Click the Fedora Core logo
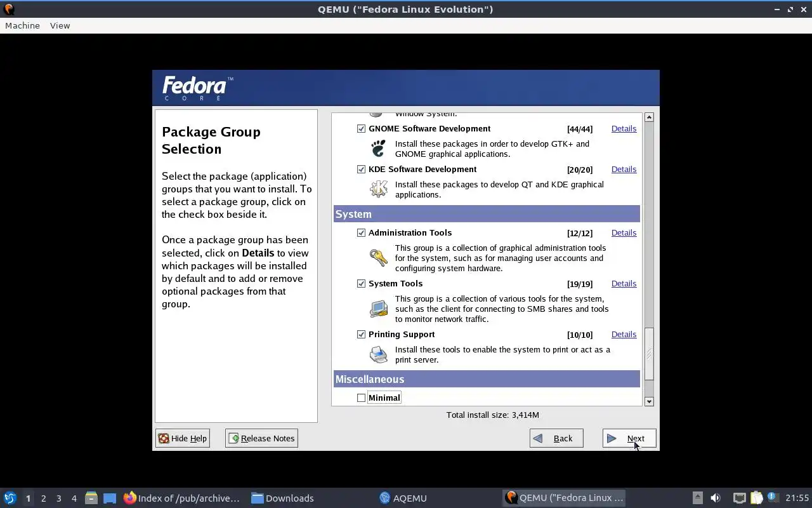Screen dimensions: 812x508 (198, 88)
